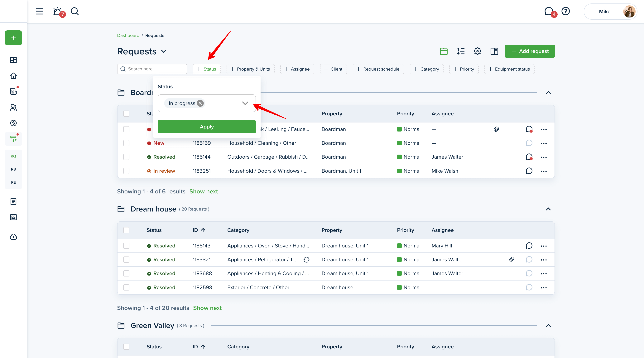This screenshot has width=644, height=358.
Task: Remove the In progress status chip
Action: 200,103
